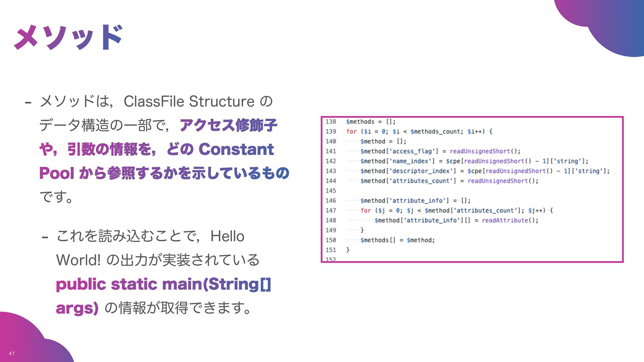Click $method['attribute_info'] on line 146
The width and height of the screenshot is (644, 362).
(405, 200)
